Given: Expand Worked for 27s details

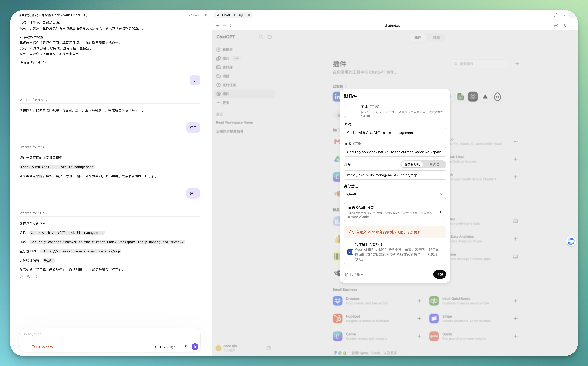Looking at the screenshot, I should point(34,147).
